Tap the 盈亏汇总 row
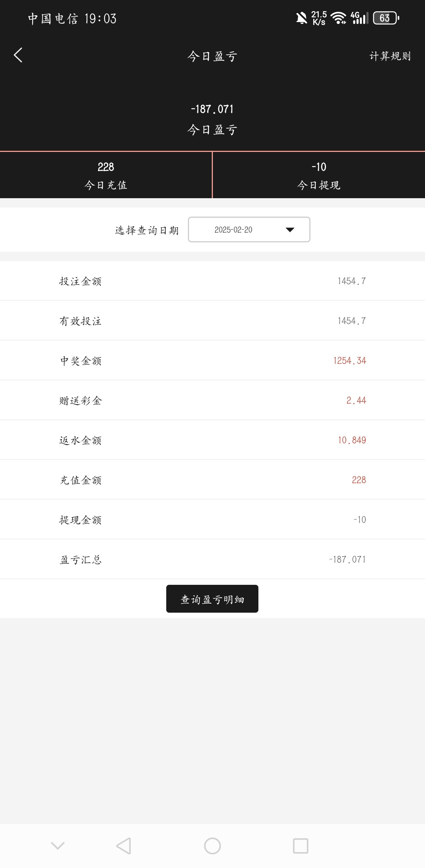425x868 pixels. (x=212, y=559)
